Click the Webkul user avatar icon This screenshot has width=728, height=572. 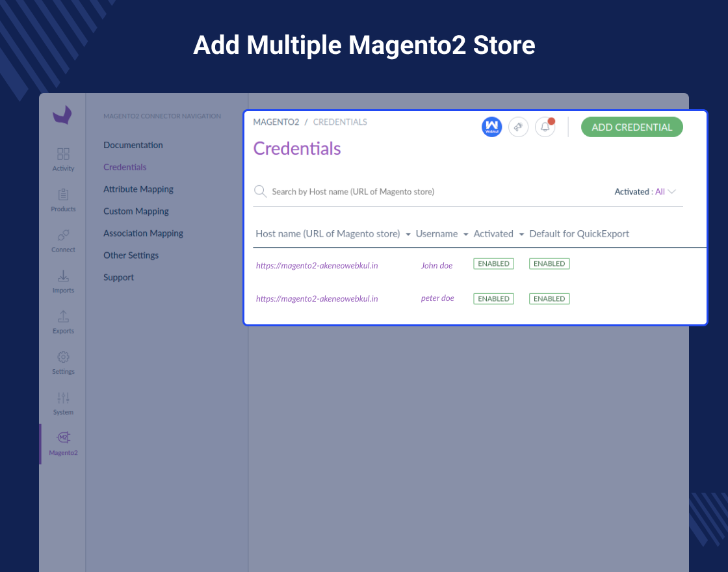click(491, 127)
